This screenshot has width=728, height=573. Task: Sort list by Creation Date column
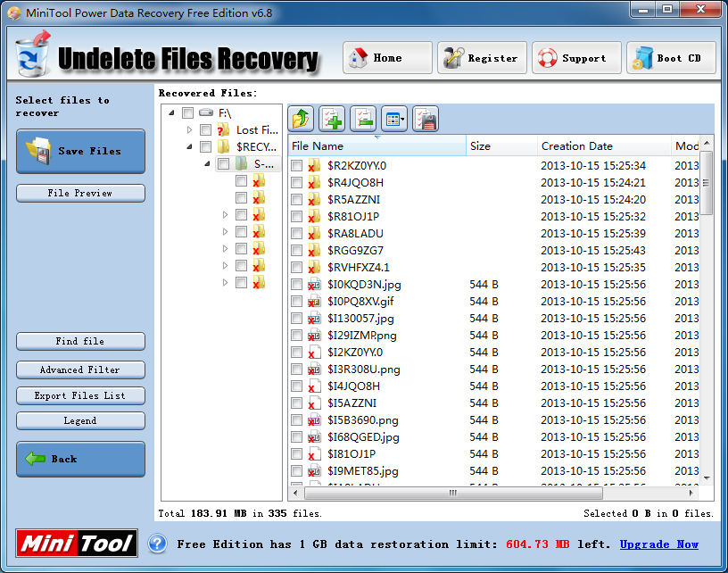[x=604, y=145]
